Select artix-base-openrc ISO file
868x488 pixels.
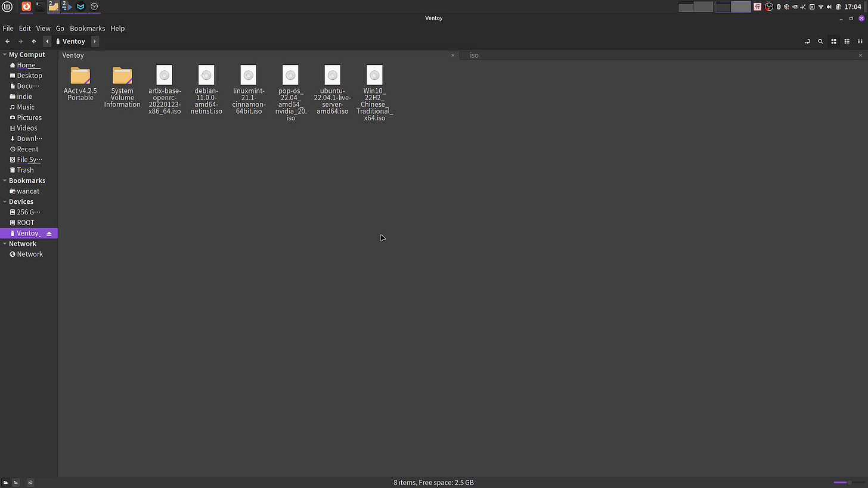coord(165,89)
